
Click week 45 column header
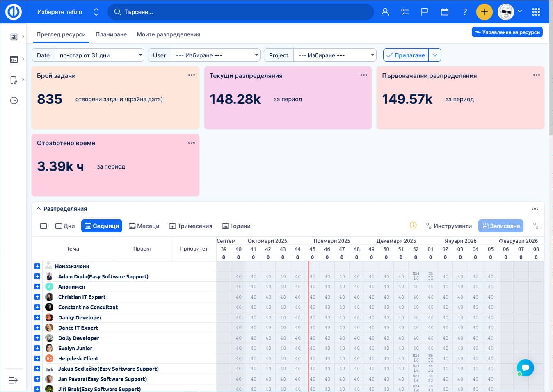[312, 249]
